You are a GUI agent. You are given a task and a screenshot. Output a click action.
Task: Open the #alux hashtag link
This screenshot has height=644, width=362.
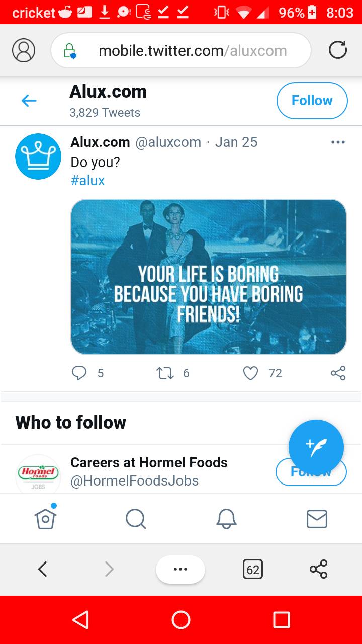[88, 180]
